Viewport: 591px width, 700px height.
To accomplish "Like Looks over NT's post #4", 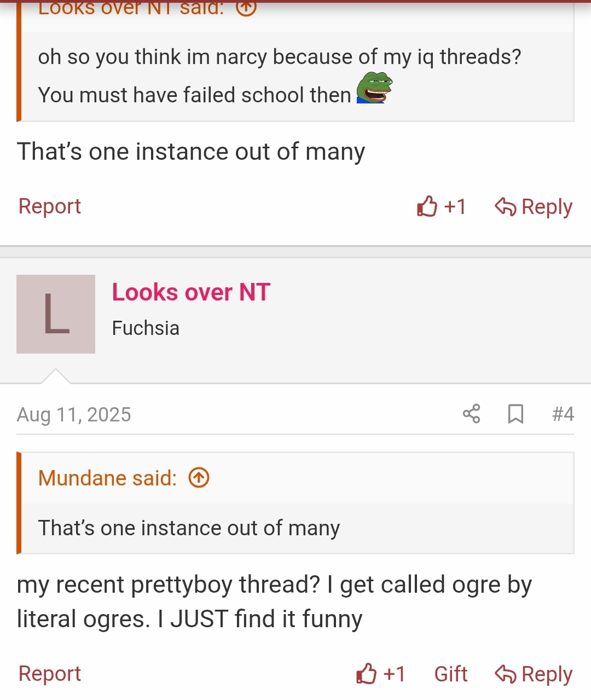I will pos(367,674).
